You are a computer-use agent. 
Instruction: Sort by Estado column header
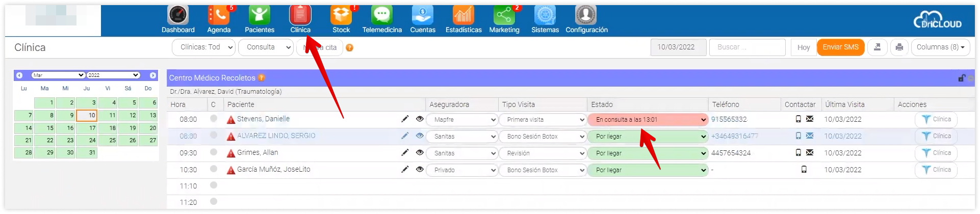pyautogui.click(x=602, y=104)
